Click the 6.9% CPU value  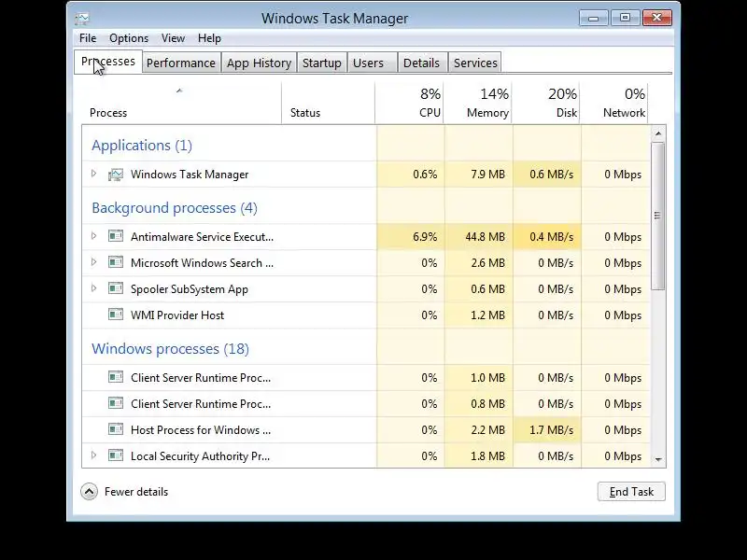tap(425, 237)
